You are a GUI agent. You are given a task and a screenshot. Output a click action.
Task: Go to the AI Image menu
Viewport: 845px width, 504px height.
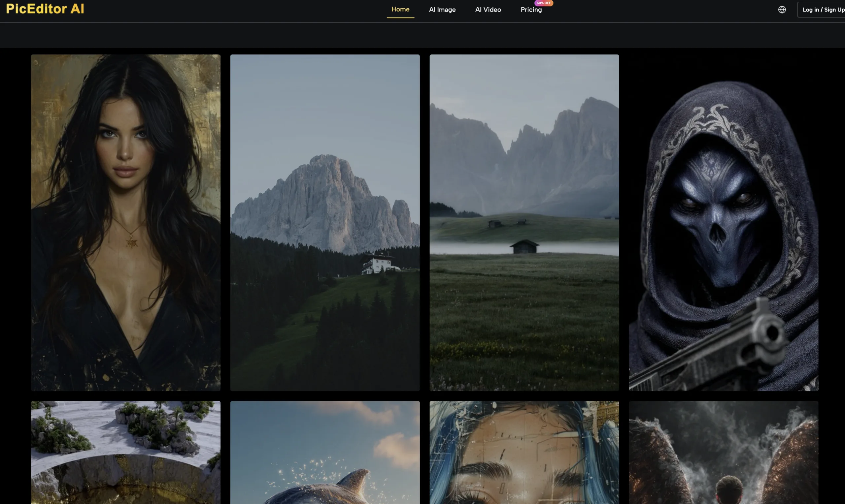point(442,10)
